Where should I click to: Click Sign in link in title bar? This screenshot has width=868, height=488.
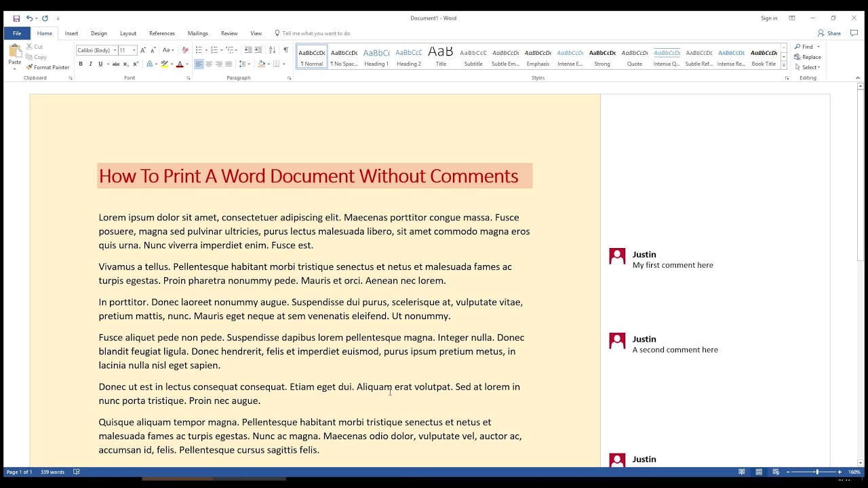769,18
